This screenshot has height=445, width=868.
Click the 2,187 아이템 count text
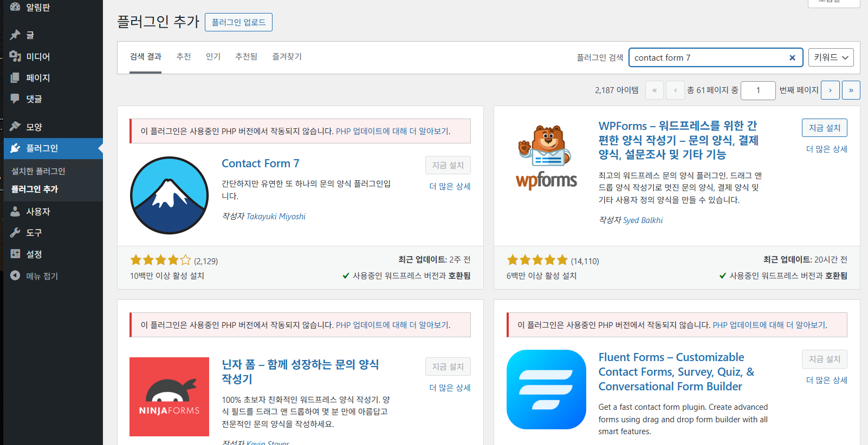(x=617, y=90)
